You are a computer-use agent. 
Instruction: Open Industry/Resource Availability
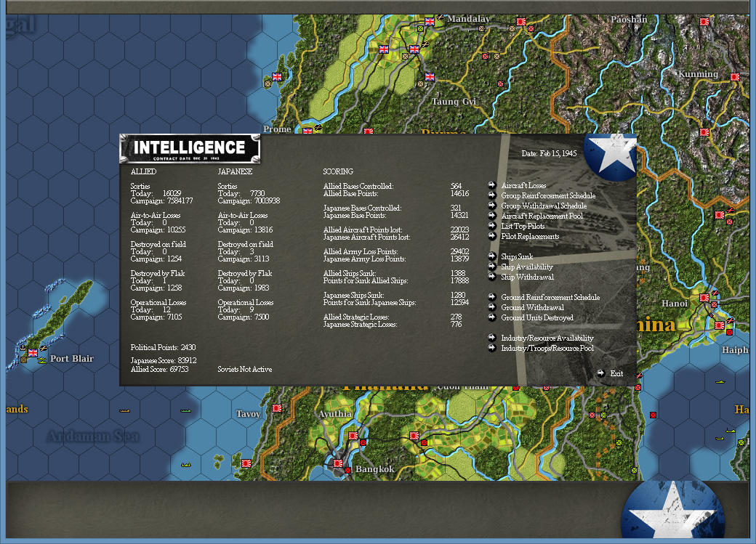[x=547, y=338]
